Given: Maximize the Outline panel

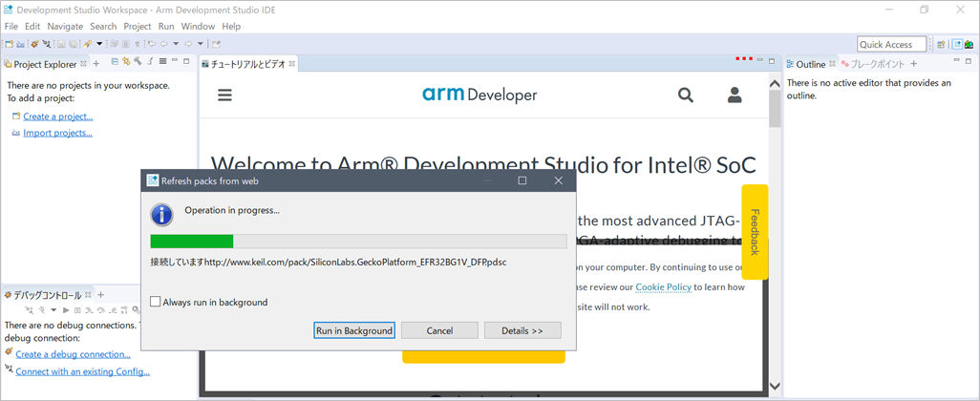Looking at the screenshot, I should [x=969, y=60].
